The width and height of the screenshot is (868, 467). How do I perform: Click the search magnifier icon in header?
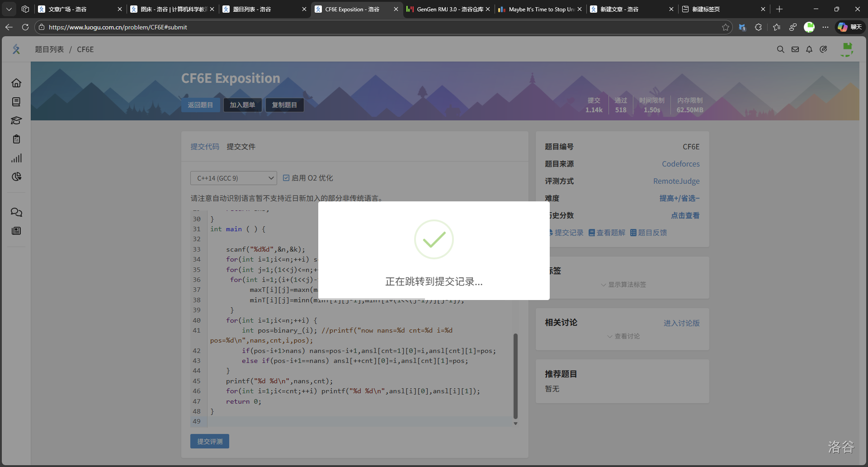[780, 49]
